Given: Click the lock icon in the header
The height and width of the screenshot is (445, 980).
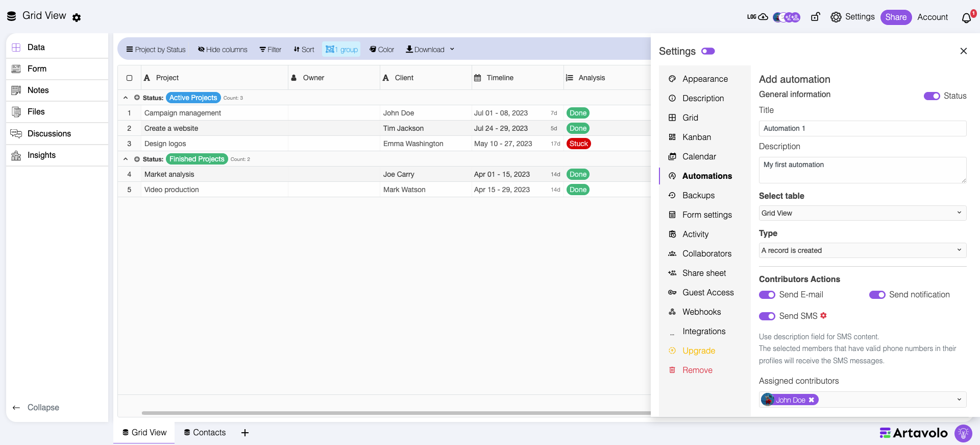Looking at the screenshot, I should 815,17.
